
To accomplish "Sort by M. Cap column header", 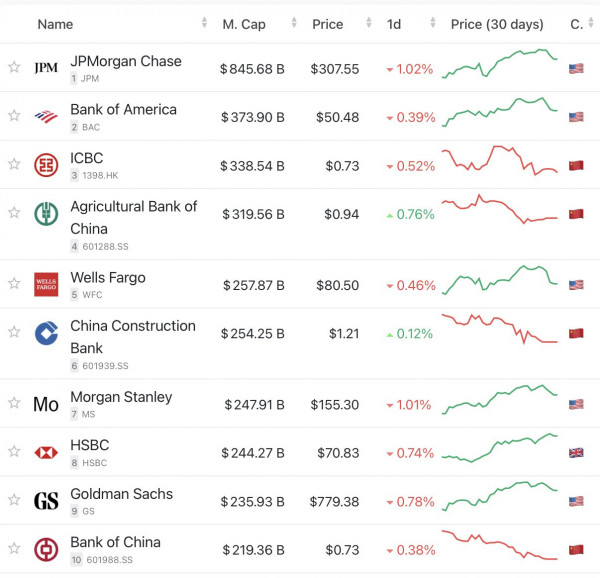I will pos(244,24).
